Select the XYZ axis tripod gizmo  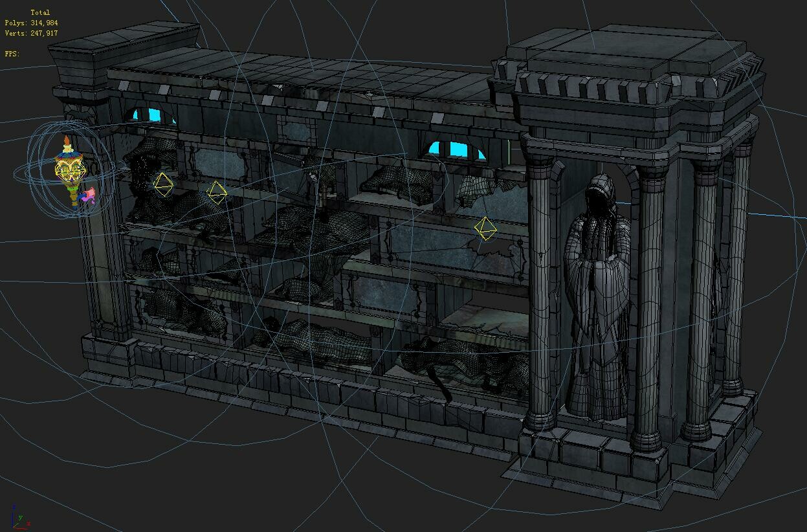coord(19,516)
